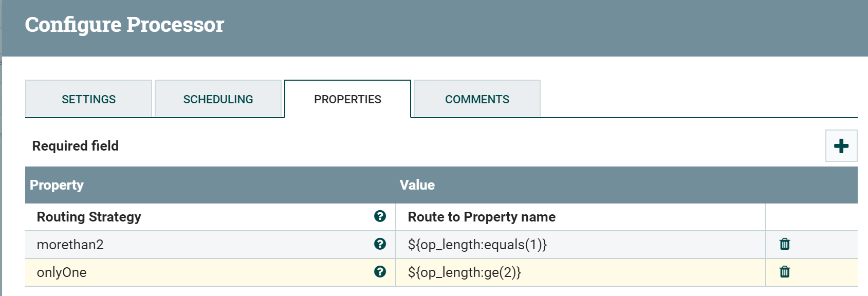
Task: Show help icon for morethan2 property
Action: point(380,244)
